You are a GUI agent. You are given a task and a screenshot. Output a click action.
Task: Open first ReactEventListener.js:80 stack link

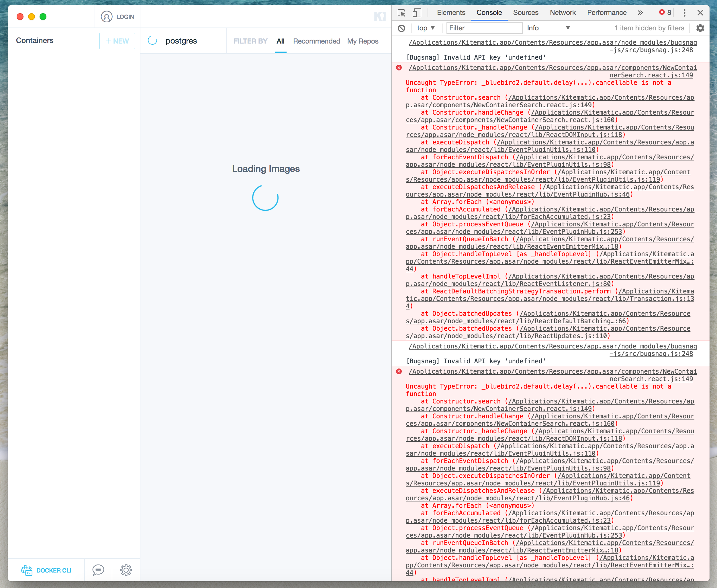click(x=550, y=280)
